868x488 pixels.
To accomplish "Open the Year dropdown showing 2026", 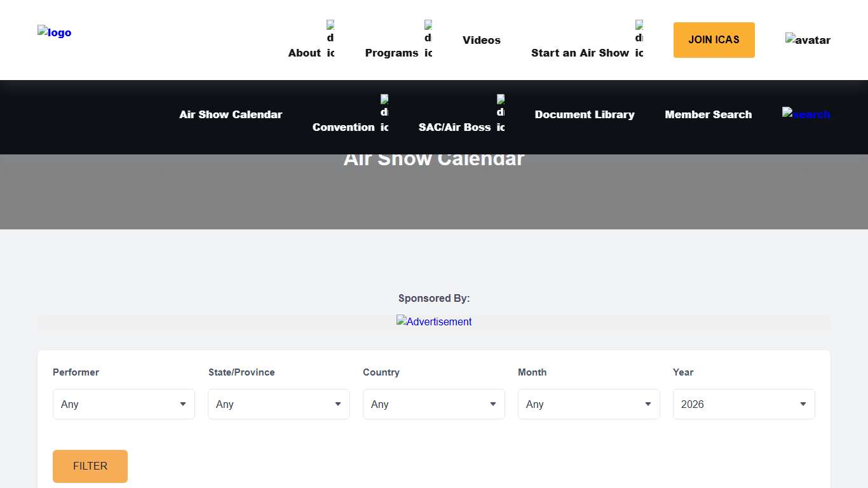I will (743, 404).
